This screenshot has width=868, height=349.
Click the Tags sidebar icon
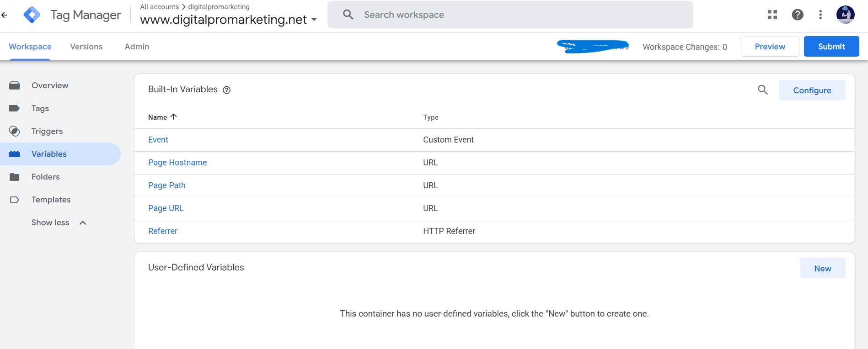coord(15,108)
